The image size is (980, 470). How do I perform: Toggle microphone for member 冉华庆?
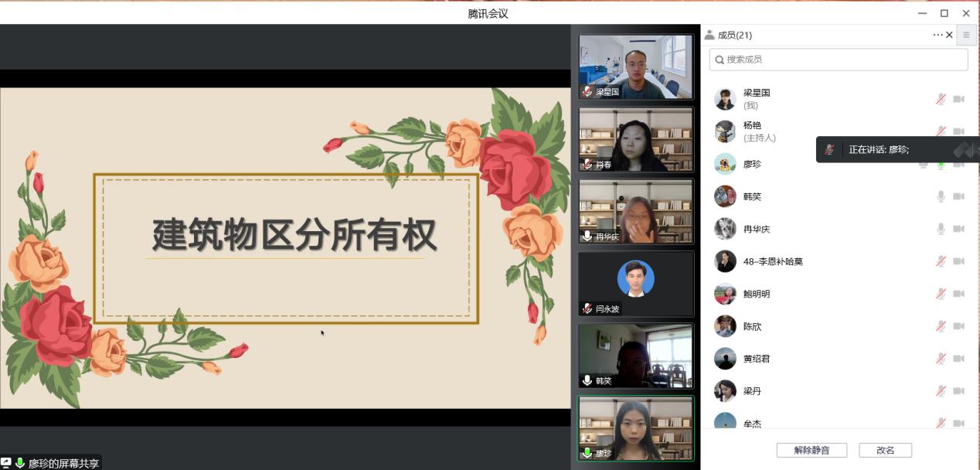tap(941, 229)
